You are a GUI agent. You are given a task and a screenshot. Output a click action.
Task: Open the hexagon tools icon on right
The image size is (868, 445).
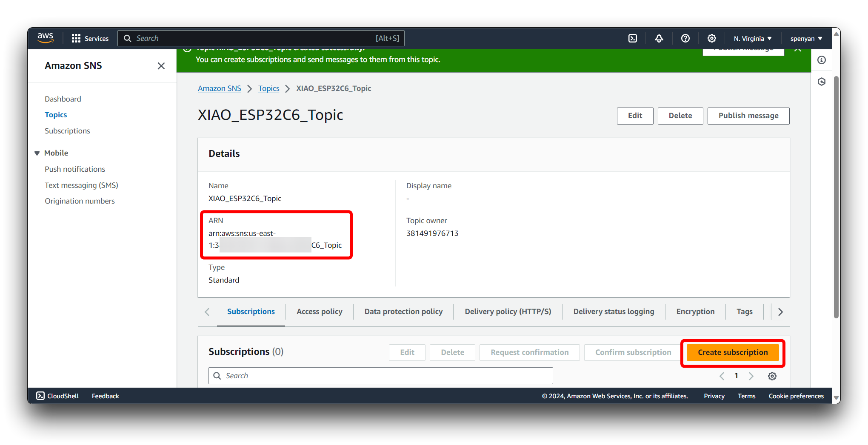(x=822, y=82)
